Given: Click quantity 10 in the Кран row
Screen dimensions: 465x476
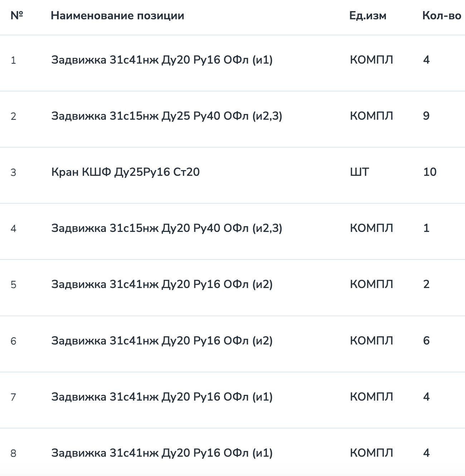Looking at the screenshot, I should click(430, 172).
